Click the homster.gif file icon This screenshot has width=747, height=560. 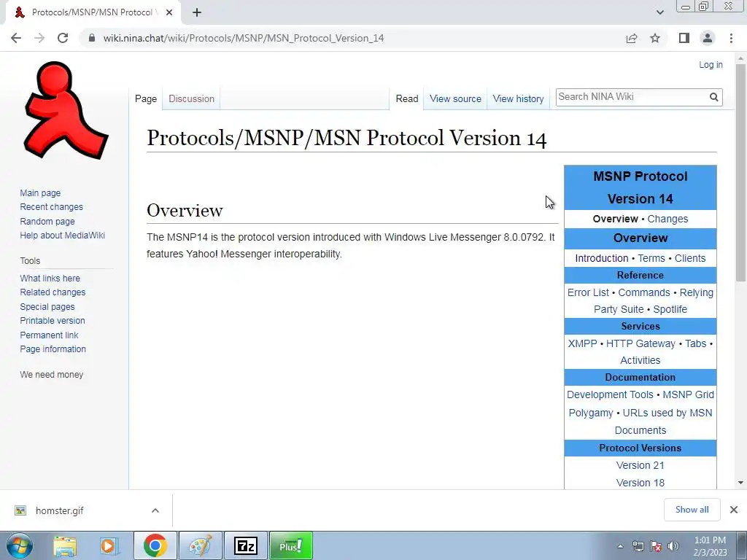pyautogui.click(x=20, y=510)
